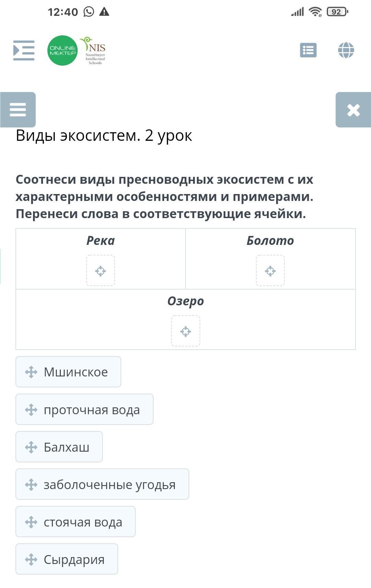Open the gray hamburger menu button
The height and width of the screenshot is (588, 371).
[18, 110]
